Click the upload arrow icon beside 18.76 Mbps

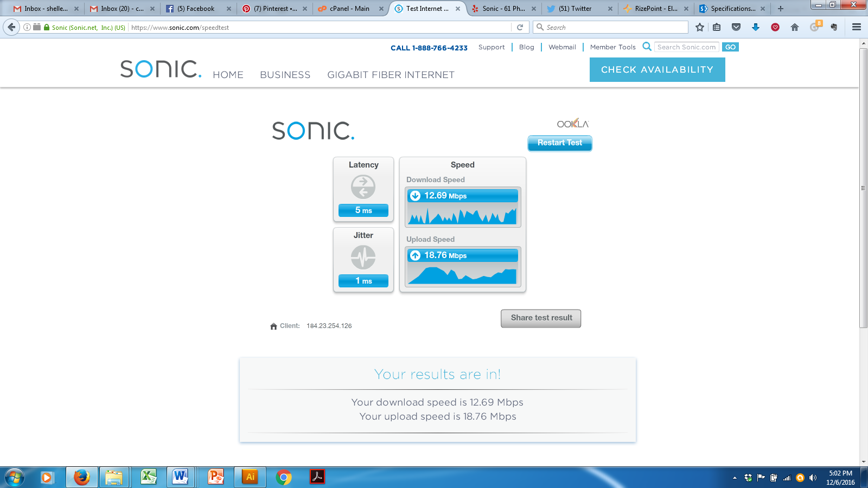415,255
